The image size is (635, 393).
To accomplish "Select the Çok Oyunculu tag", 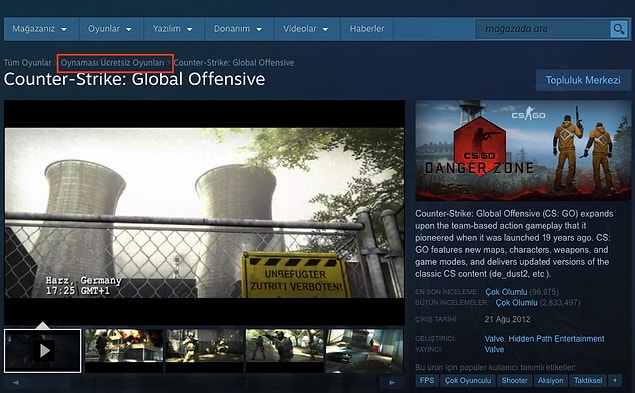I will tap(468, 380).
